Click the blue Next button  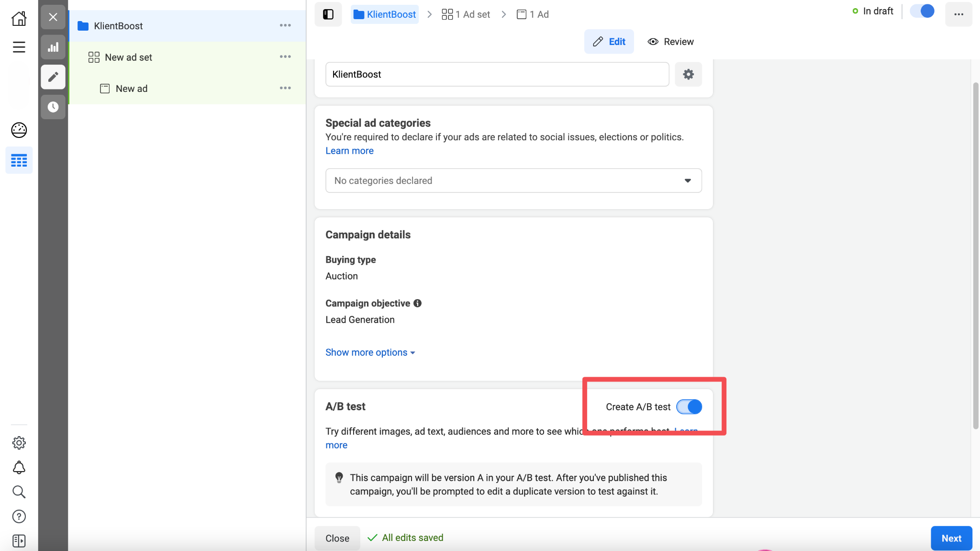[951, 538]
